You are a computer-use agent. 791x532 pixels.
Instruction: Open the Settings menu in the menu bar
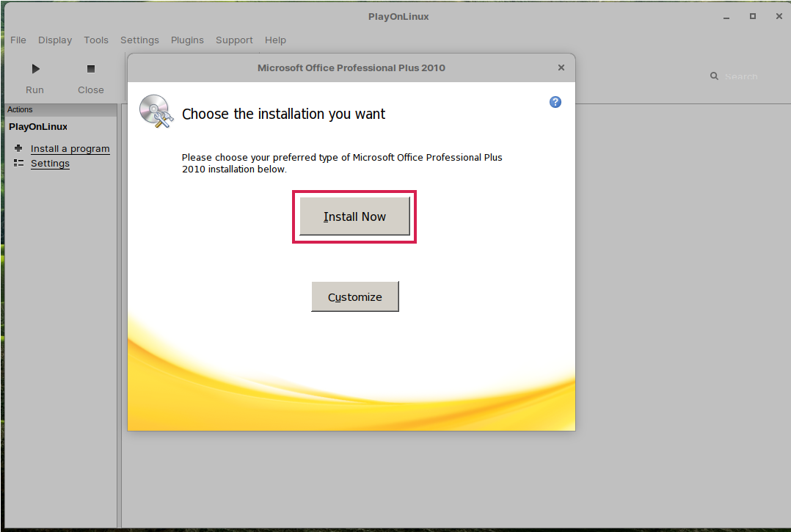tap(139, 40)
